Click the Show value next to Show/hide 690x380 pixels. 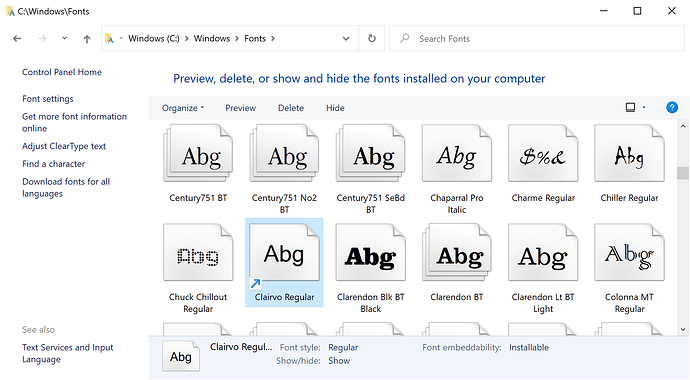[339, 361]
